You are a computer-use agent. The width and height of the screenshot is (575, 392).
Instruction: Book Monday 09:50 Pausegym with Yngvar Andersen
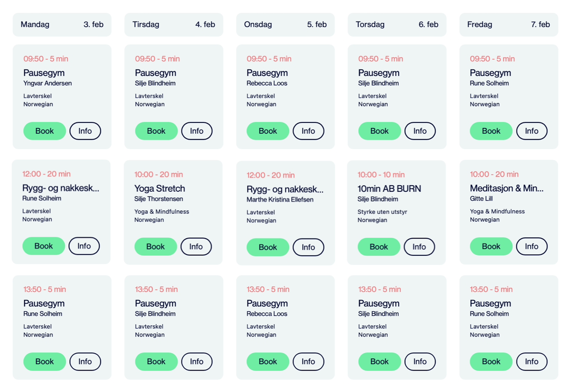click(44, 131)
